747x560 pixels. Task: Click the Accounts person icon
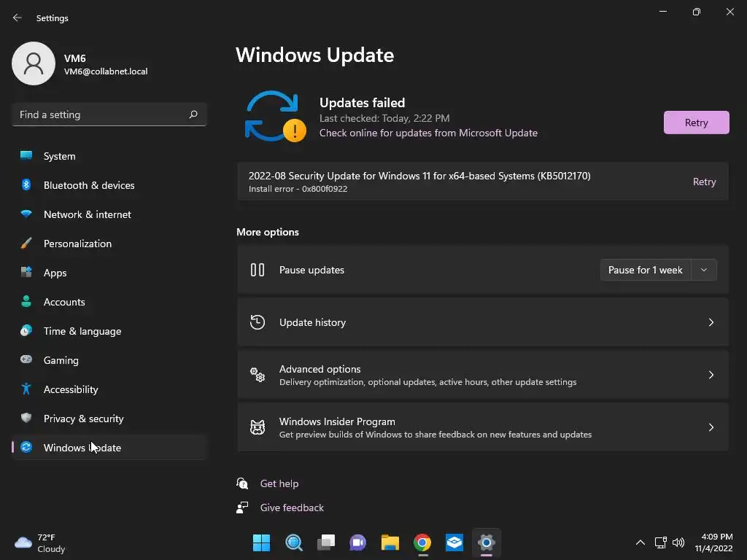26,301
